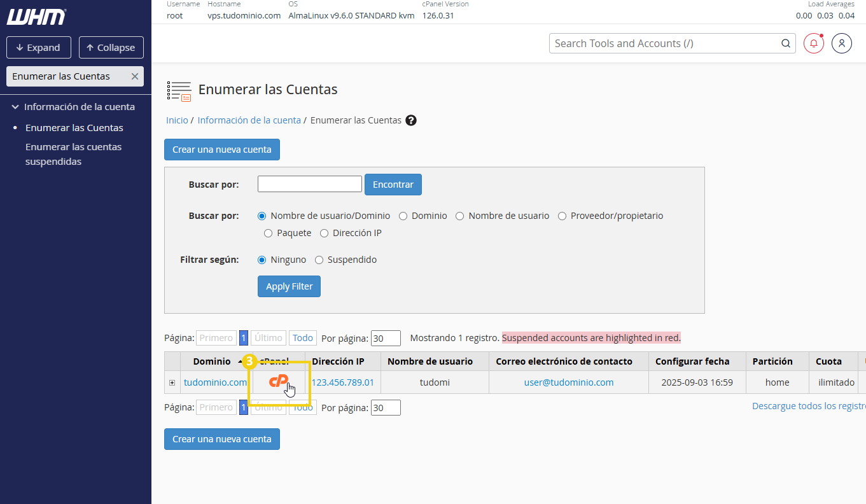866x504 pixels.
Task: Click top Crear una nueva cuenta button
Action: (x=221, y=150)
